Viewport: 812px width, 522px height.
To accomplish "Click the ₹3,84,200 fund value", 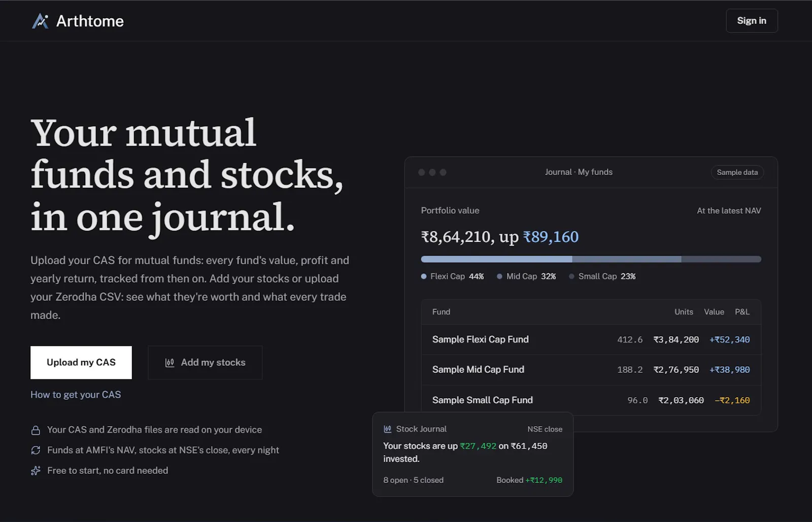I will point(676,339).
